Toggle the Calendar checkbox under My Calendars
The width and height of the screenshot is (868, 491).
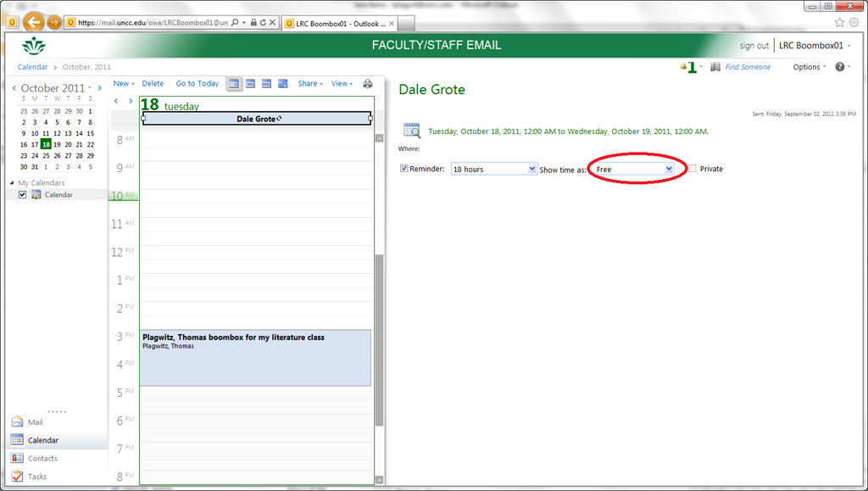[23, 195]
